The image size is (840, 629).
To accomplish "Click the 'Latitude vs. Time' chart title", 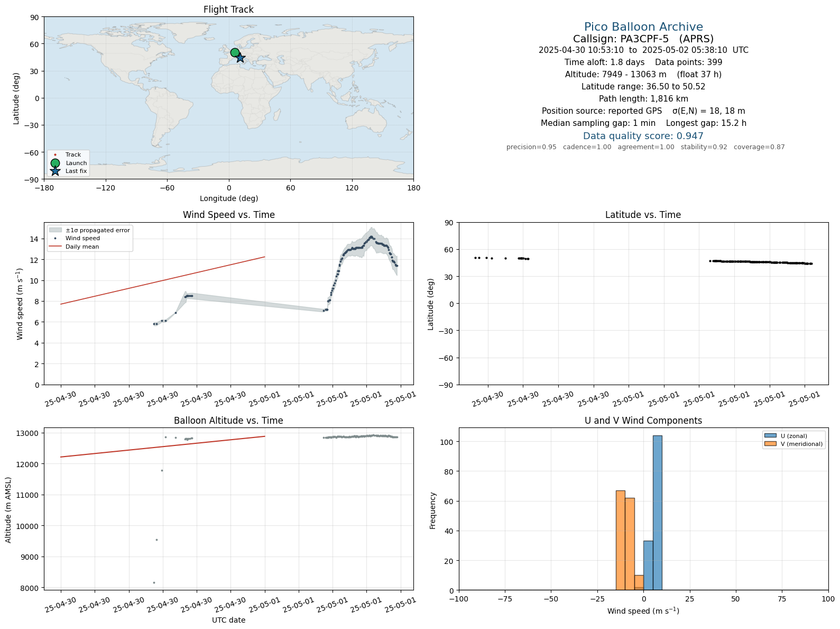I will tap(643, 215).
